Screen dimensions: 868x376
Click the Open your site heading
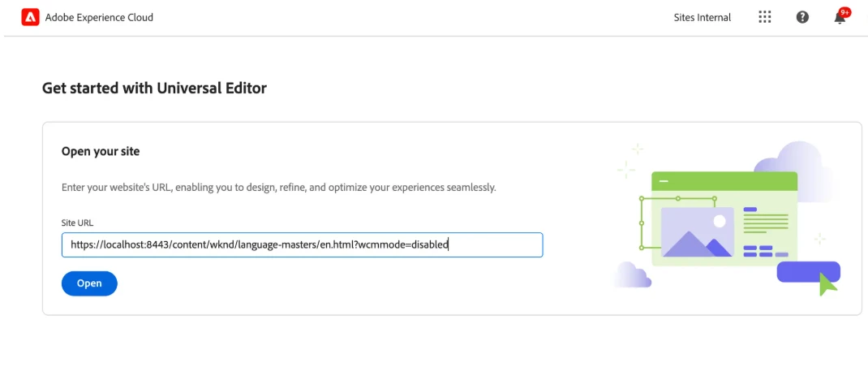[x=101, y=151]
